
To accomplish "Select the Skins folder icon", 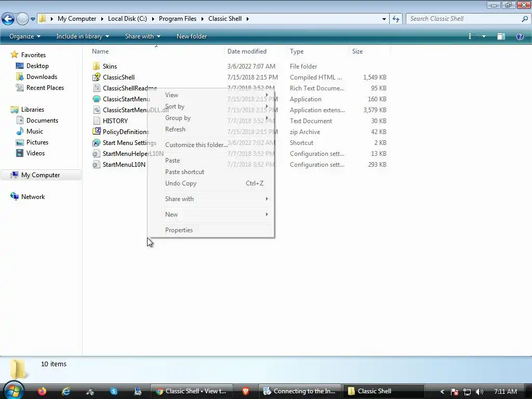I will [x=96, y=66].
